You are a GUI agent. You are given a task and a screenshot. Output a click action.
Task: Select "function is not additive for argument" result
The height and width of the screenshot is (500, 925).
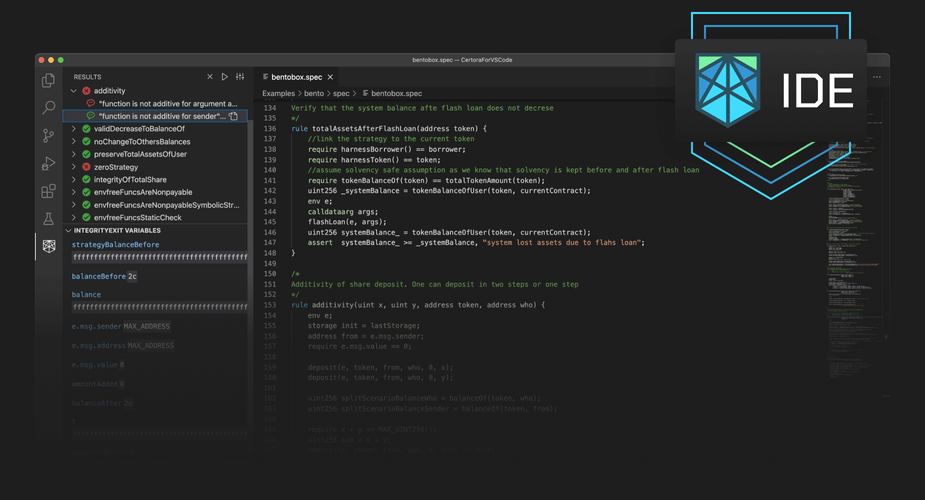[167, 103]
